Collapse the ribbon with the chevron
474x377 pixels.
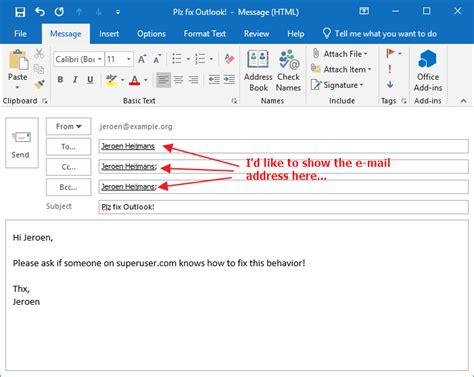463,101
